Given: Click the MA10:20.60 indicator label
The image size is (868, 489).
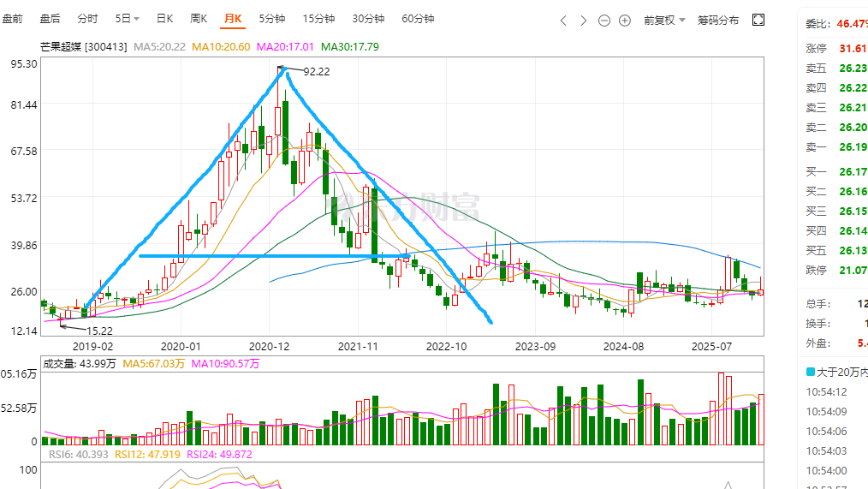Looking at the screenshot, I should point(221,47).
